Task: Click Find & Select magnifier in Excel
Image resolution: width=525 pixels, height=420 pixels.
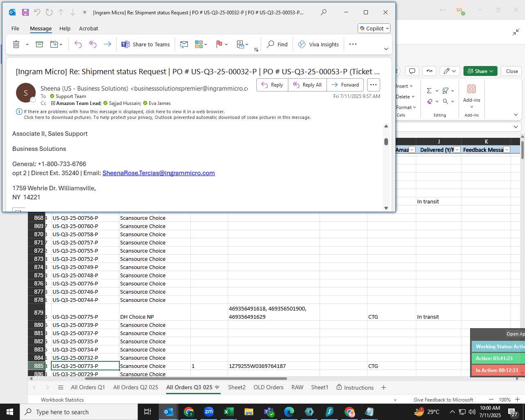Action: tap(445, 101)
